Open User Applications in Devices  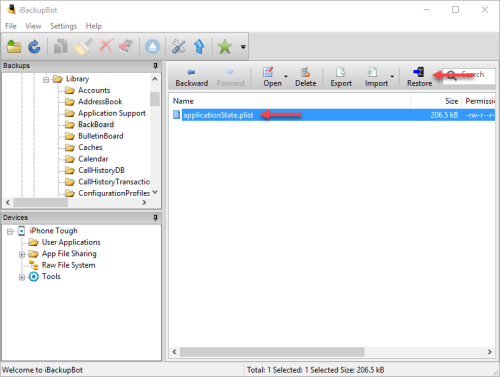[71, 242]
